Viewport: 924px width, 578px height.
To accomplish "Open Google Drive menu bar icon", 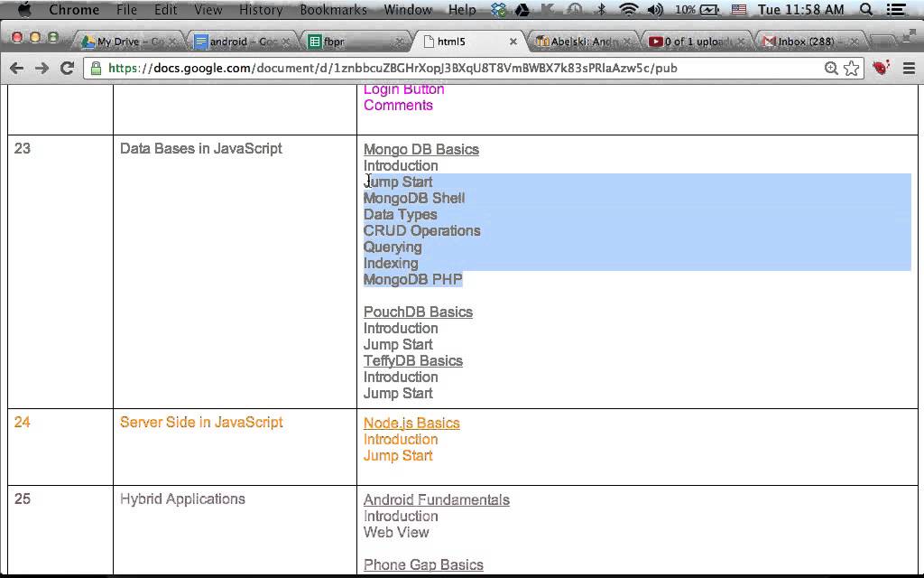I will [522, 9].
